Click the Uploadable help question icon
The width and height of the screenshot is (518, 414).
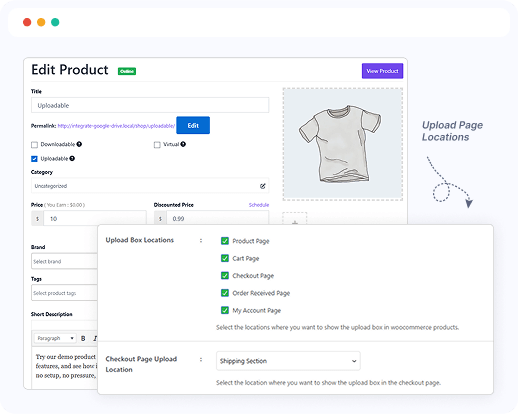pyautogui.click(x=72, y=159)
